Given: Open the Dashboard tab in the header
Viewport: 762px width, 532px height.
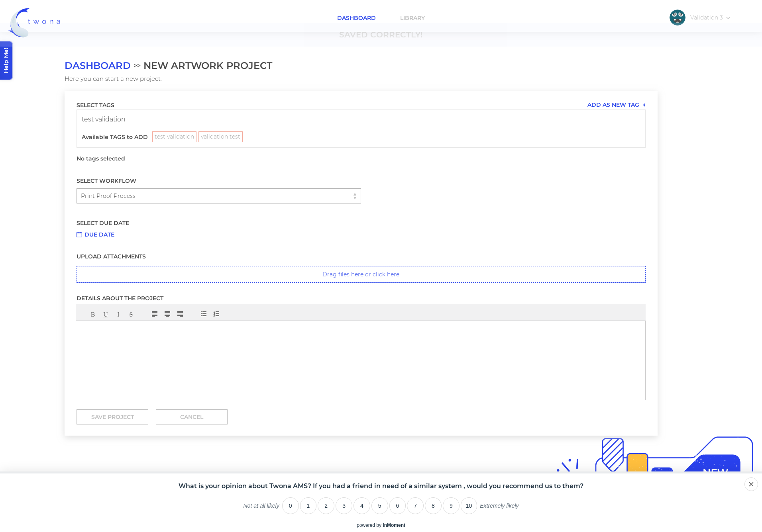Looking at the screenshot, I should (356, 18).
